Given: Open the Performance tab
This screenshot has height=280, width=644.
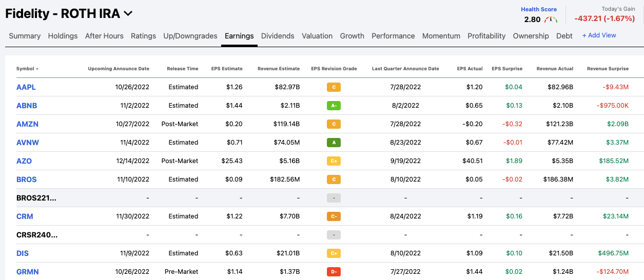Looking at the screenshot, I should tap(393, 36).
